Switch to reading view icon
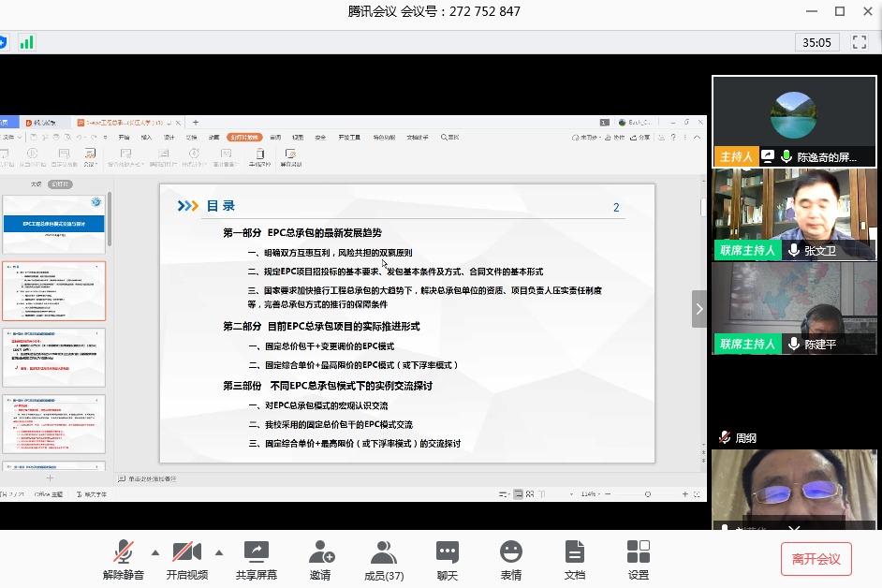The image size is (882, 588). 542,494
